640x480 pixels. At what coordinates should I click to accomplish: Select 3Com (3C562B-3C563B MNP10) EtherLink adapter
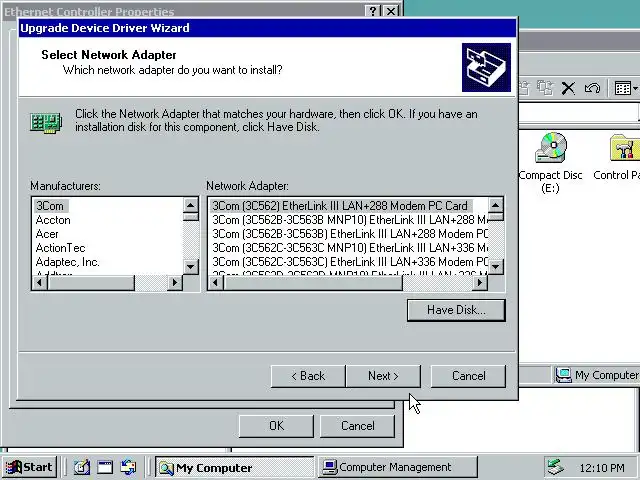(349, 220)
